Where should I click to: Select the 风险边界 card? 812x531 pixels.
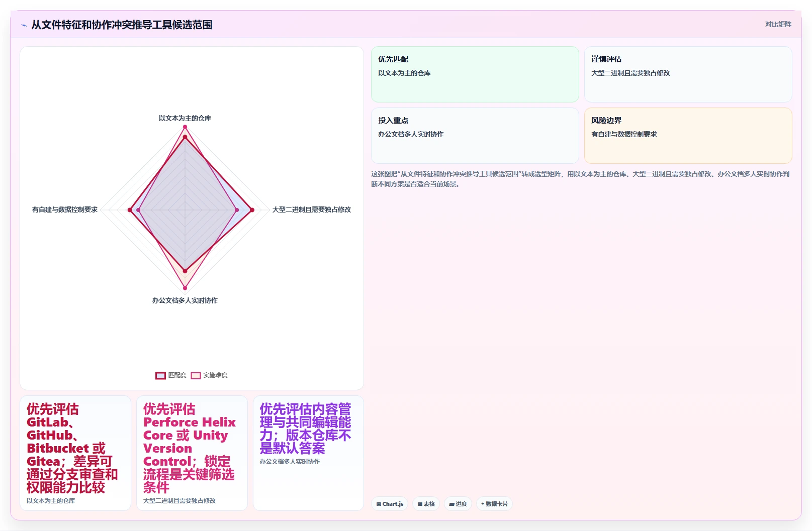688,136
